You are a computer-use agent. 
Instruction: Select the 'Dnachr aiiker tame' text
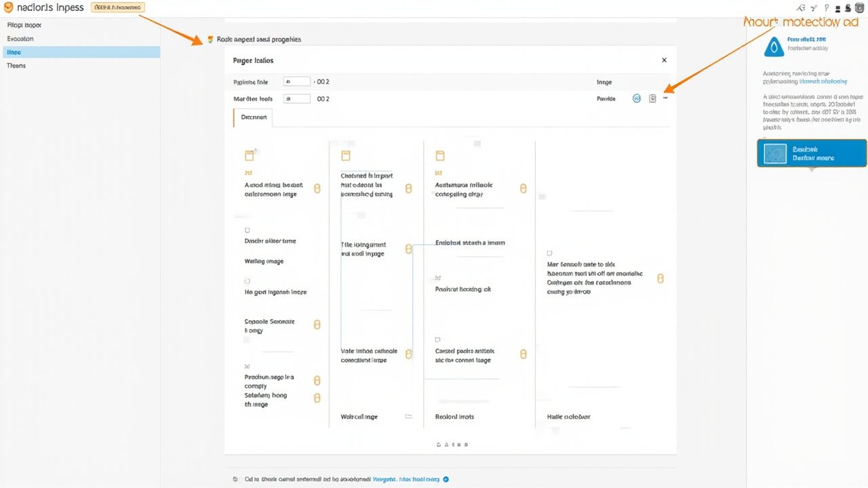click(270, 241)
